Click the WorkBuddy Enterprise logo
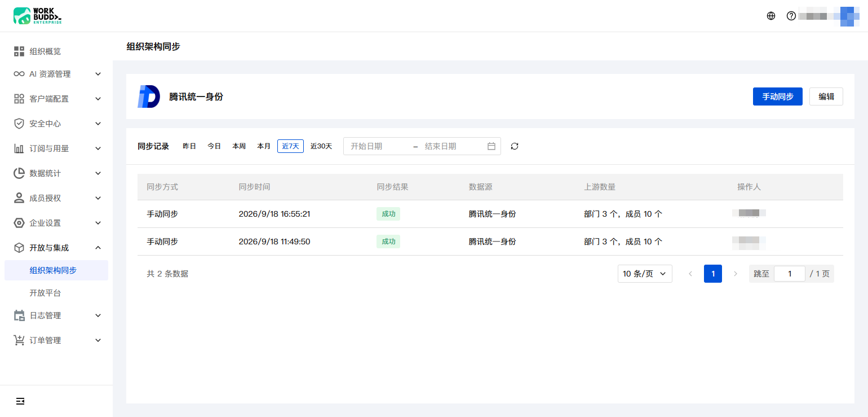 37,16
